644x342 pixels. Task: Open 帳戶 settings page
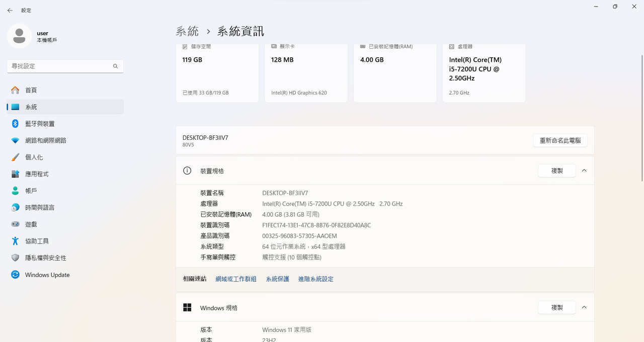coord(65,191)
